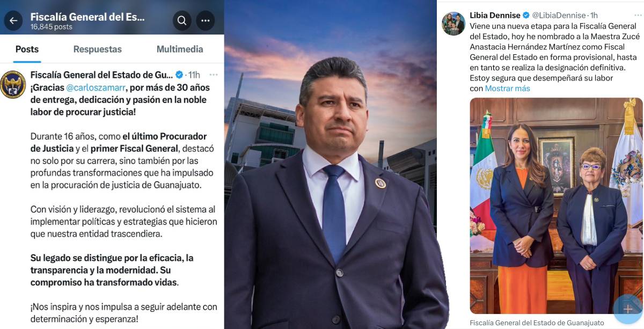Open the profile's three-dot options menu

[x=206, y=21]
